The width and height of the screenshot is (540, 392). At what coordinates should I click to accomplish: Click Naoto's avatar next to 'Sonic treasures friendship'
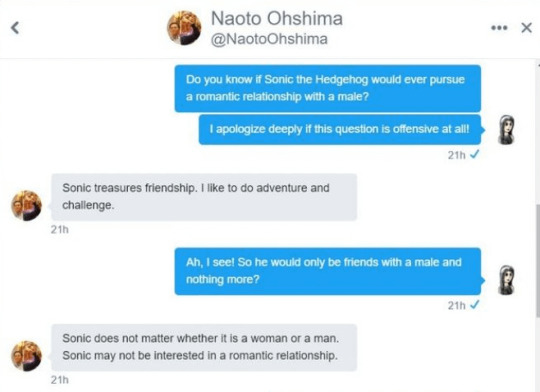click(x=27, y=206)
